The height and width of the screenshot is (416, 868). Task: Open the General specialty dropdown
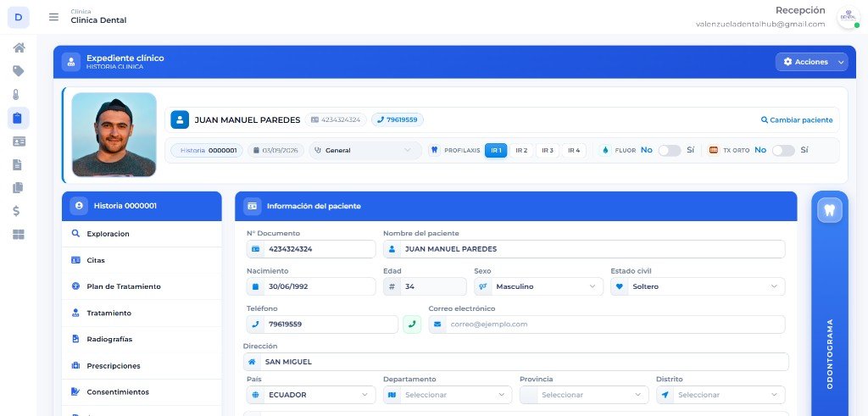364,151
